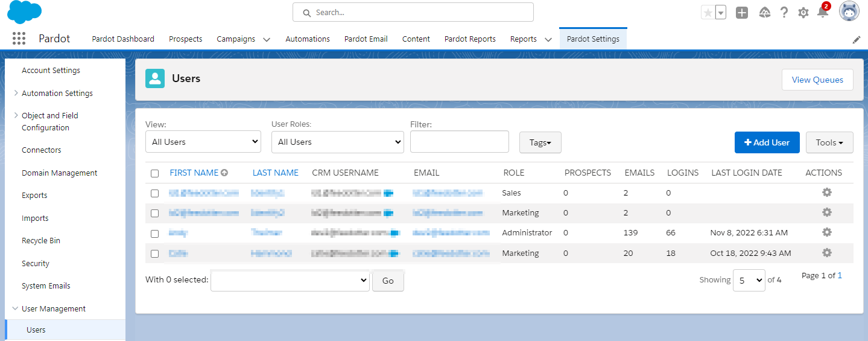This screenshot has height=341, width=868.
Task: Switch to the Pardot Dashboard tab
Action: tap(123, 39)
